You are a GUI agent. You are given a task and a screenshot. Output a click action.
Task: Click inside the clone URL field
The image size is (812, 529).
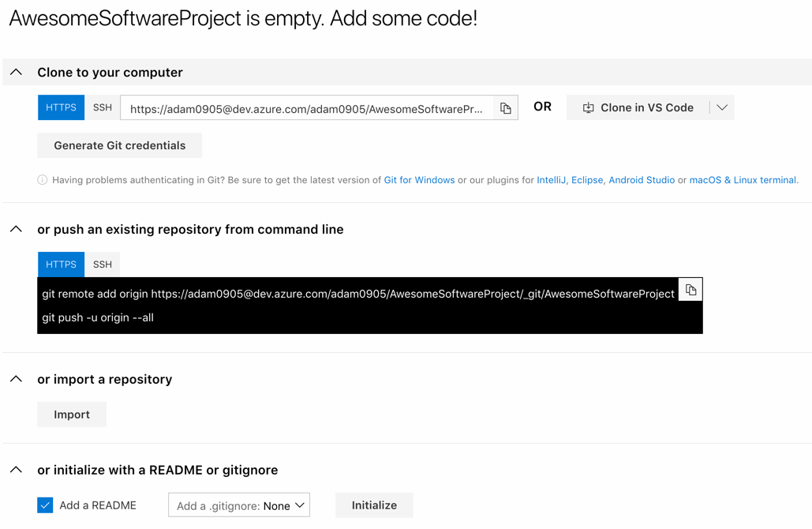(308, 107)
